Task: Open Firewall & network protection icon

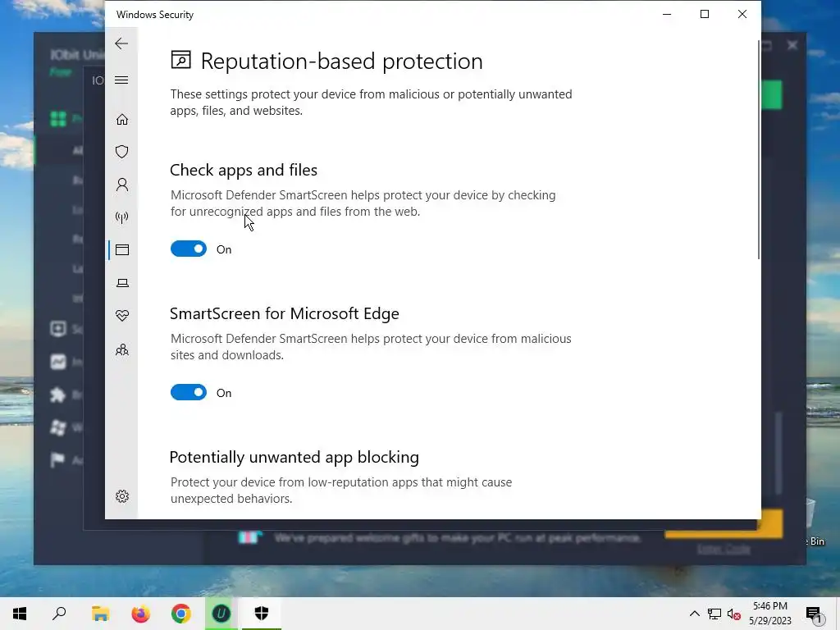Action: point(122,217)
